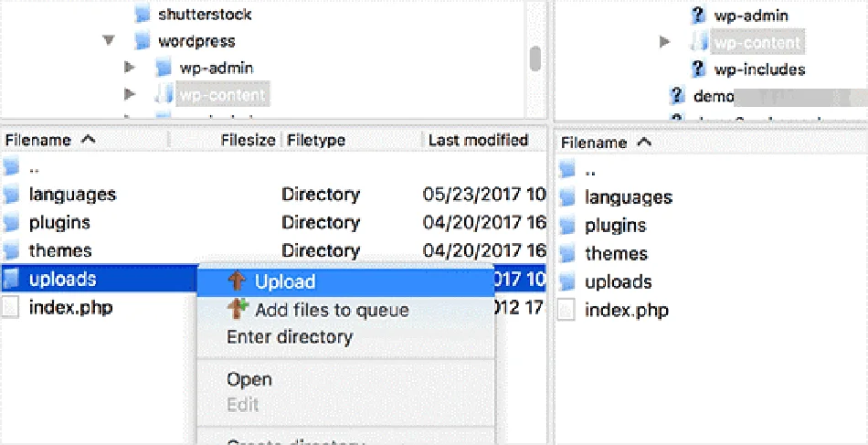868x445 pixels.
Task: Click the local plugins folder icon
Action: pyautogui.click(x=11, y=222)
